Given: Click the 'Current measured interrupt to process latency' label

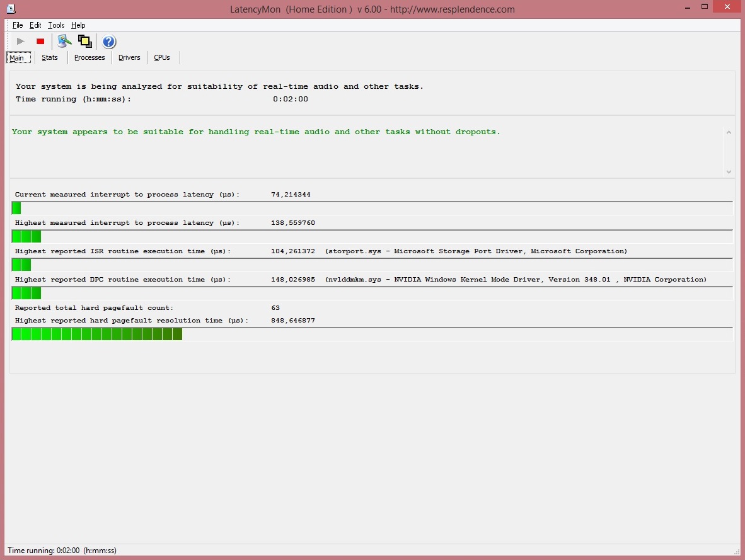Looking at the screenshot, I should click(127, 194).
